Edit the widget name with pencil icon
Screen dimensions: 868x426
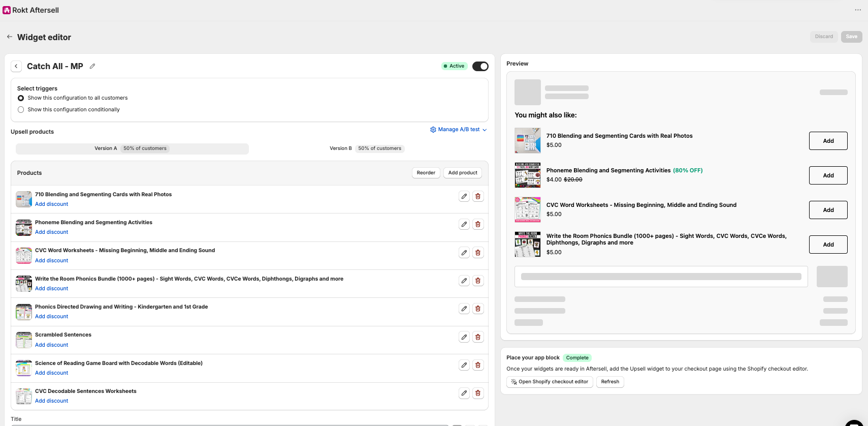92,66
